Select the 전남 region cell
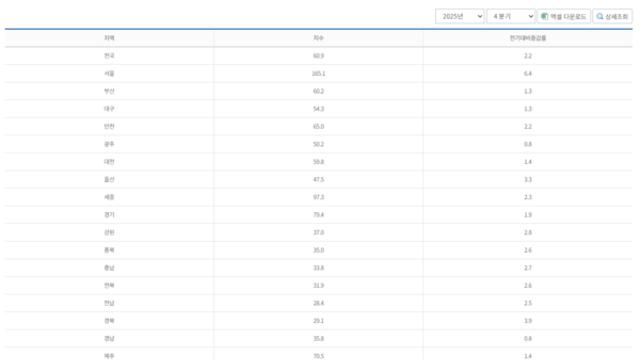This screenshot has width=640, height=360. 109,303
